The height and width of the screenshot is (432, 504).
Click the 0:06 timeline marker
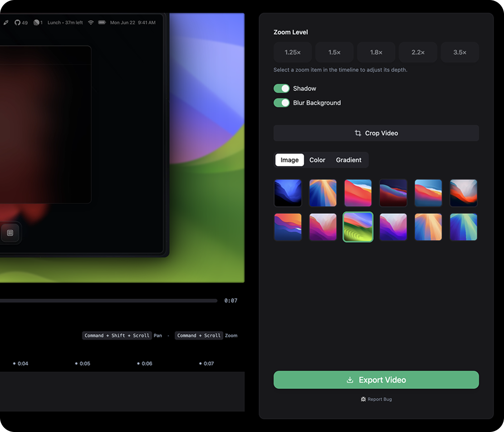click(x=145, y=363)
